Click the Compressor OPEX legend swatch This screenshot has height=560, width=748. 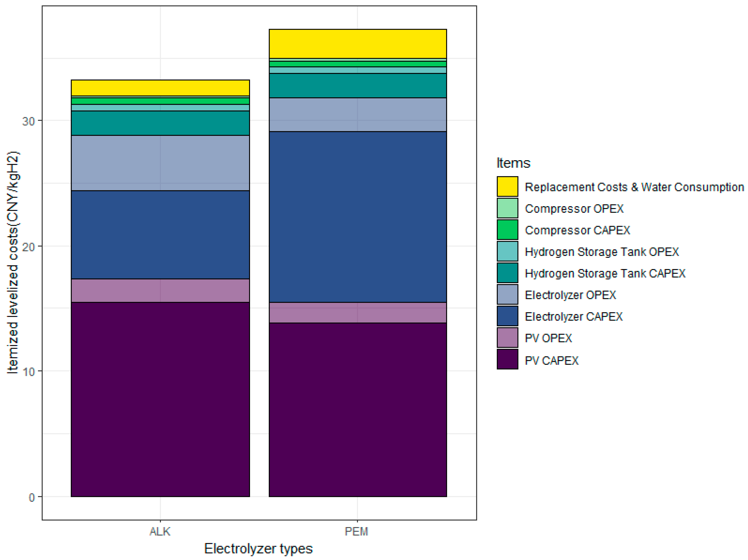507,208
